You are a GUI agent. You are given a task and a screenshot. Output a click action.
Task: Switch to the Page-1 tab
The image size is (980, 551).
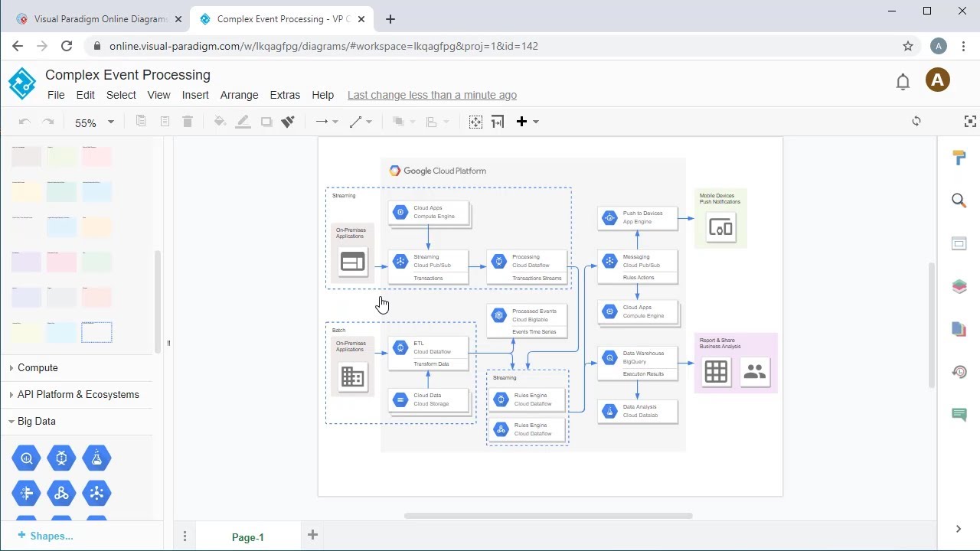[x=248, y=537]
